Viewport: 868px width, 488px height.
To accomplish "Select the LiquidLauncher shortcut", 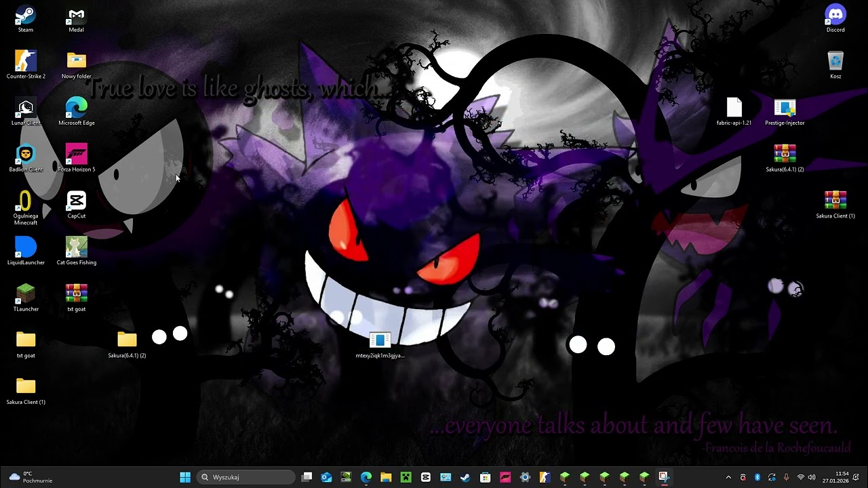I will click(26, 251).
